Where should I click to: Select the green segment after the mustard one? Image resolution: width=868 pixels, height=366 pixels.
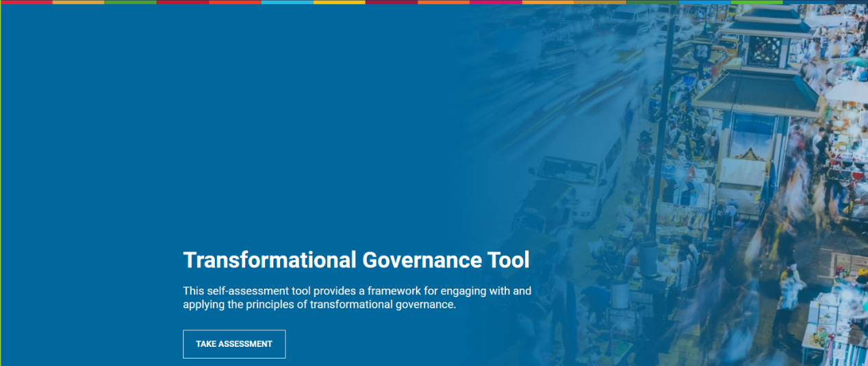click(x=130, y=2)
